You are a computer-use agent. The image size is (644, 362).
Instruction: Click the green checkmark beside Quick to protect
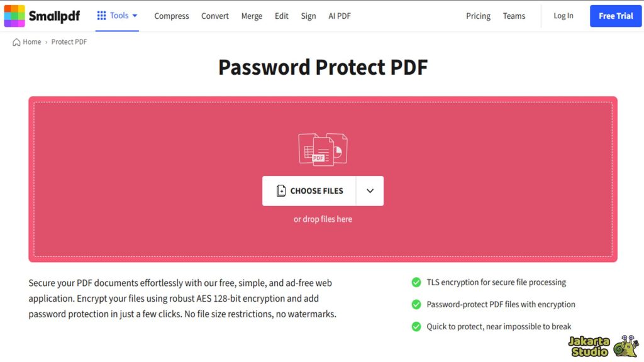click(x=416, y=326)
